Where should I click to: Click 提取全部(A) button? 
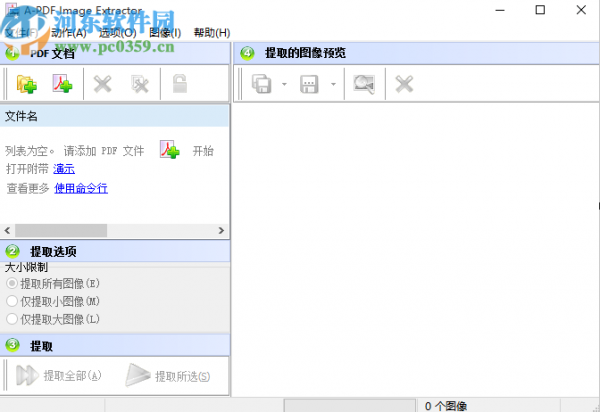pos(59,375)
